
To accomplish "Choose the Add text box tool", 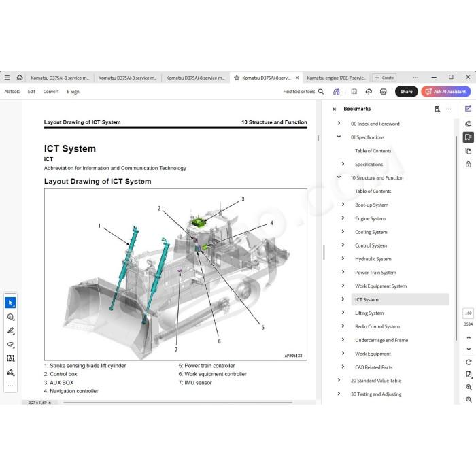I will pyautogui.click(x=11, y=358).
